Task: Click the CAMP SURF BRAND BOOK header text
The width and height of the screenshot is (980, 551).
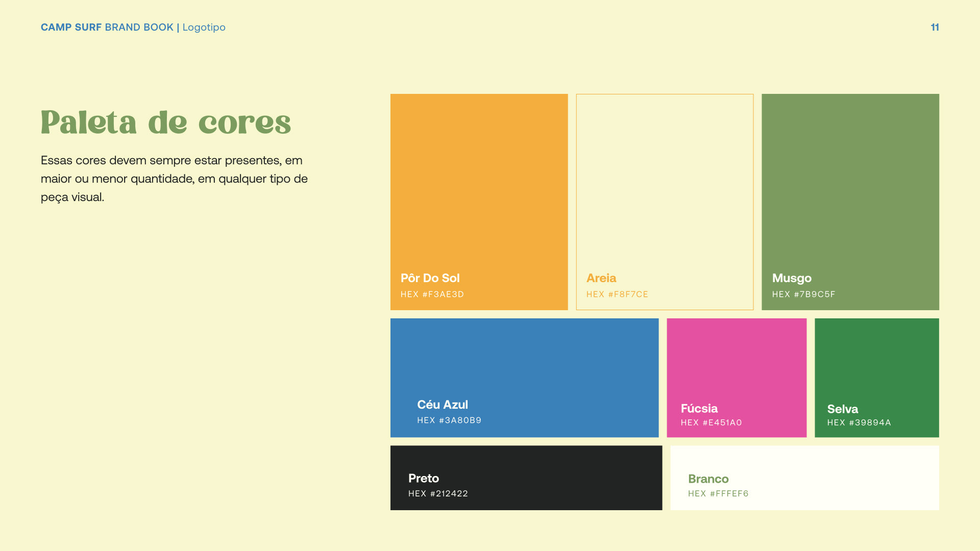Action: [x=107, y=28]
